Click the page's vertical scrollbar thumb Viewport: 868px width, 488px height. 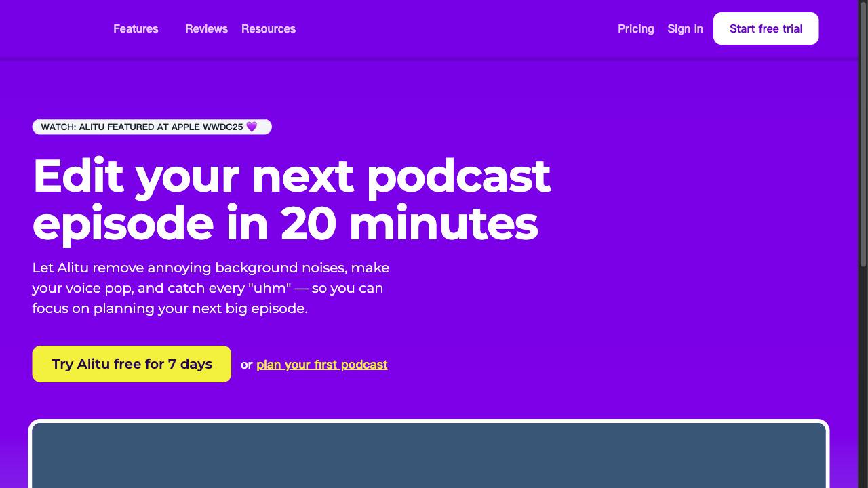pyautogui.click(x=863, y=134)
